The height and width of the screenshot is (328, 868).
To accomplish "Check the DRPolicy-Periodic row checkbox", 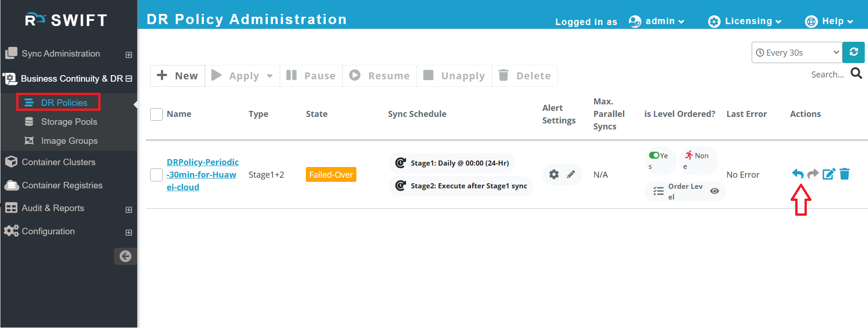I will (x=156, y=175).
